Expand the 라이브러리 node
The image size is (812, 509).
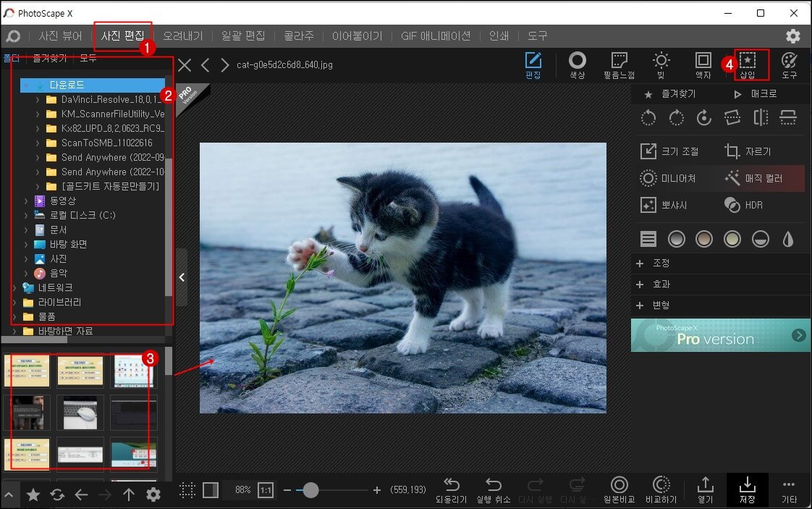pyautogui.click(x=14, y=302)
